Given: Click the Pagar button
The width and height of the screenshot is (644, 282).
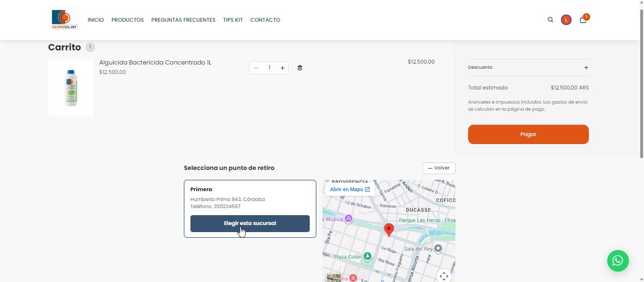Looking at the screenshot, I should point(528,134).
